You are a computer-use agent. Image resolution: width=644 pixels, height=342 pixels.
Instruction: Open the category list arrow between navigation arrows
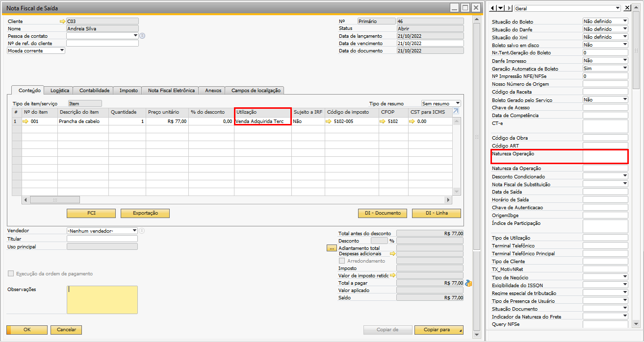point(501,8)
